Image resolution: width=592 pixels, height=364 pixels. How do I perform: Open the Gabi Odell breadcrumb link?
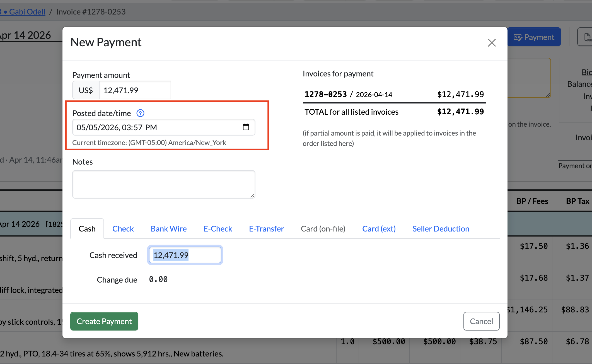coord(27,12)
